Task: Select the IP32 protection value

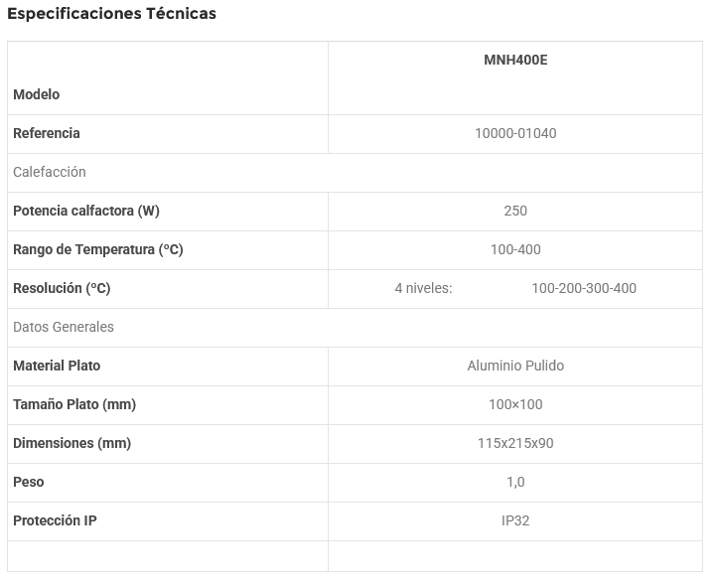Action: [515, 520]
